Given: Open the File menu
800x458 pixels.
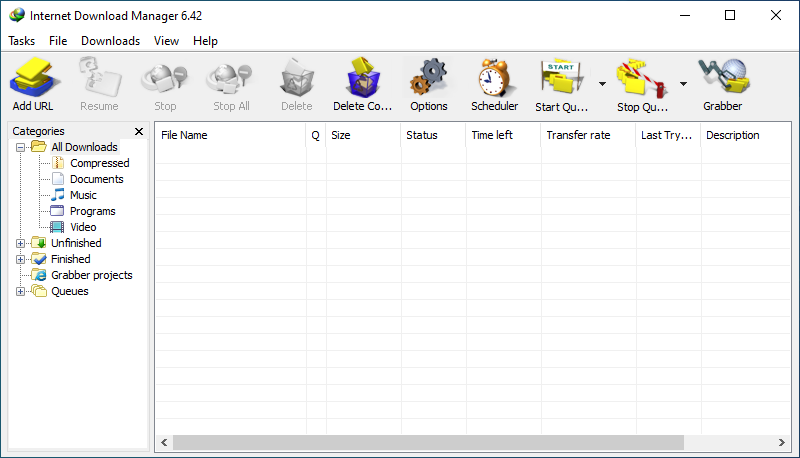Looking at the screenshot, I should pyautogui.click(x=58, y=41).
